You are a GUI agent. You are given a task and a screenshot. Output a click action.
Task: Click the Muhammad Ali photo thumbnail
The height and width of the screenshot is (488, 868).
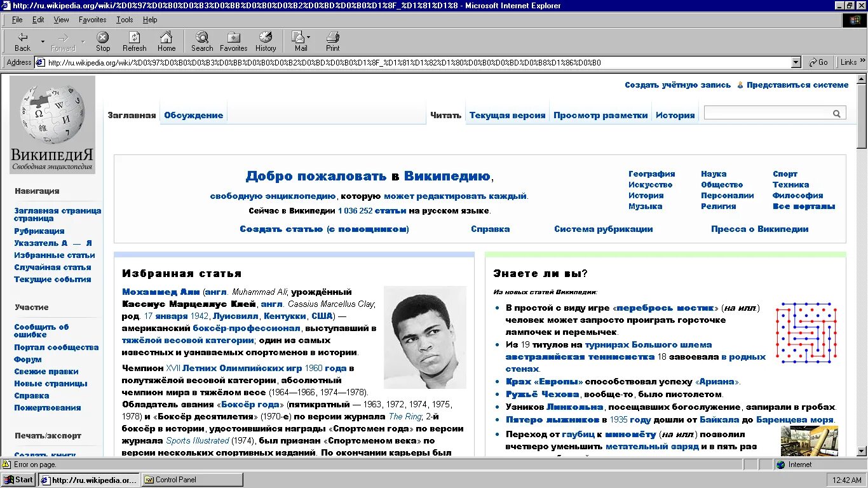click(x=425, y=337)
